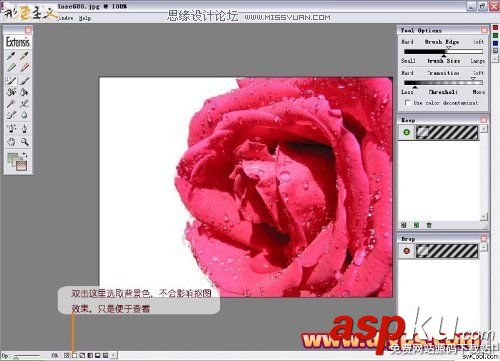Image resolution: width=500 pixels, height=361 pixels.
Task: Select the Keep Color eyedropper tool
Action: [11, 56]
